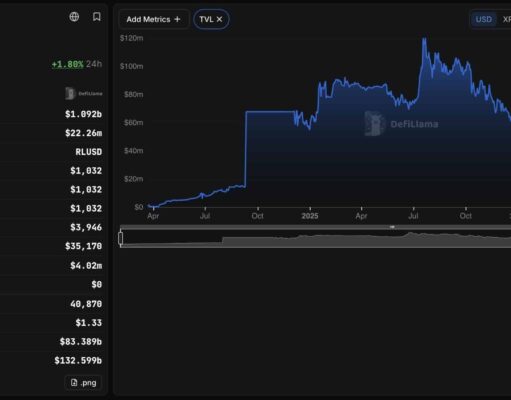This screenshot has height=400, width=511.
Task: Remove the TVL metric chip
Action: pos(219,19)
